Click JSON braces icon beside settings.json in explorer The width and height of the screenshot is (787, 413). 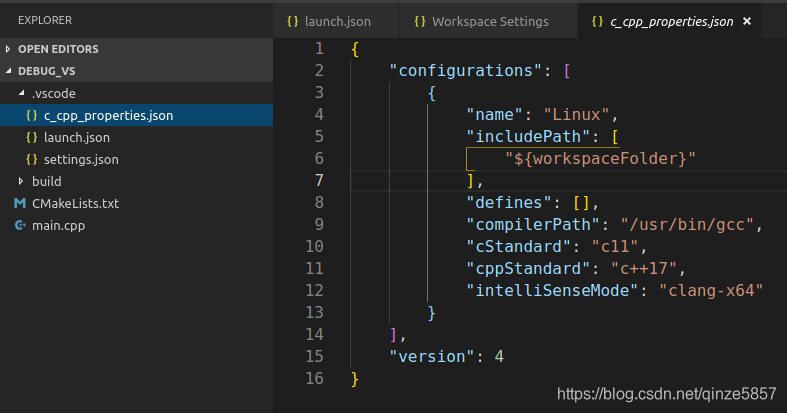click(32, 160)
